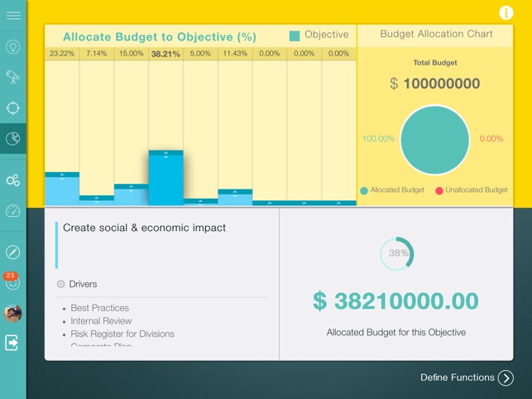The image size is (532, 399).
Task: Click the Create social & economic impact title
Action: coord(144,228)
